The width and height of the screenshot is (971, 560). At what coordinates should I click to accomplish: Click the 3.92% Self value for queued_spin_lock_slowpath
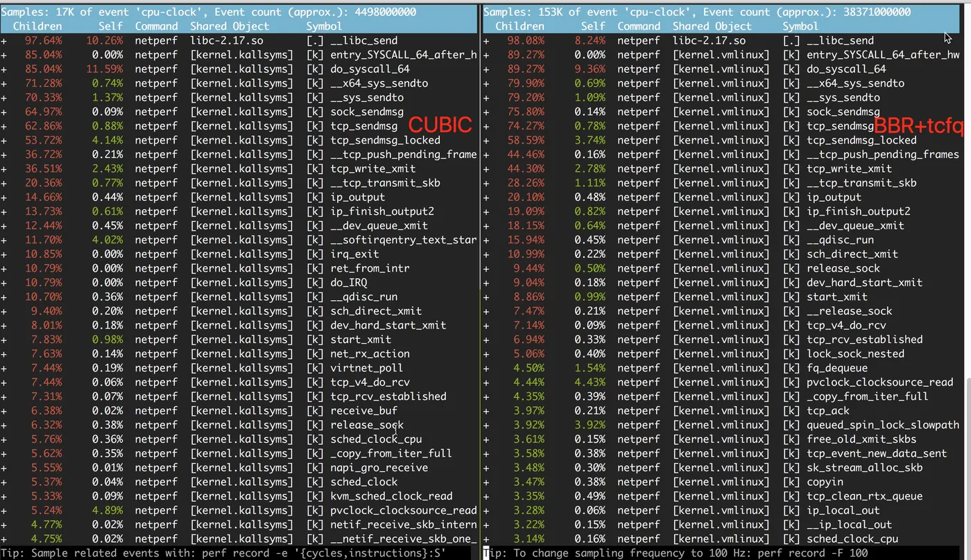pyautogui.click(x=590, y=425)
